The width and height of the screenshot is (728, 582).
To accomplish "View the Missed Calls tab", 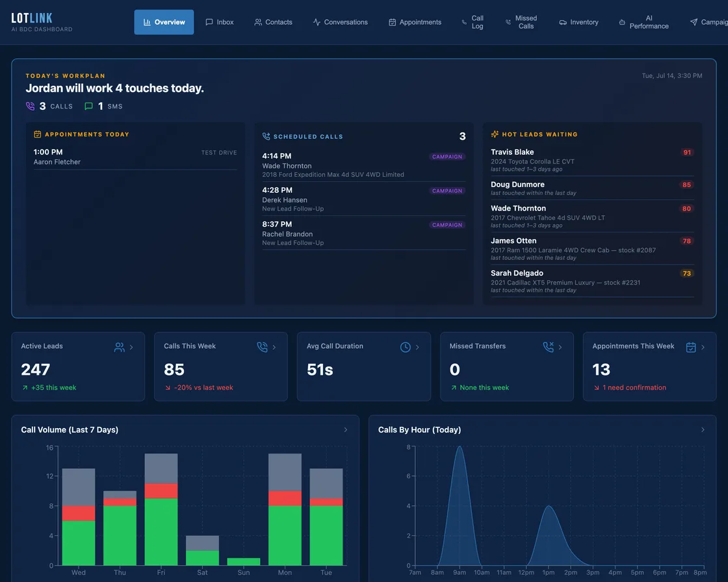I will [521, 22].
